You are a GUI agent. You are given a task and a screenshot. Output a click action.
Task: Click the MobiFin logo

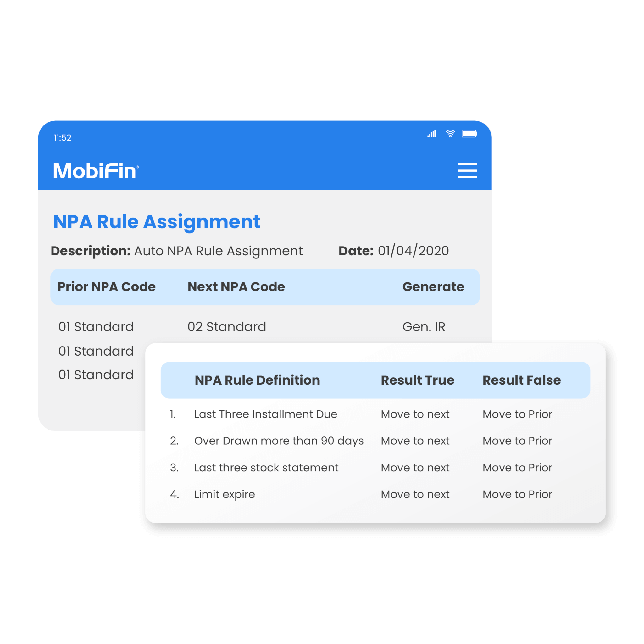(x=96, y=171)
